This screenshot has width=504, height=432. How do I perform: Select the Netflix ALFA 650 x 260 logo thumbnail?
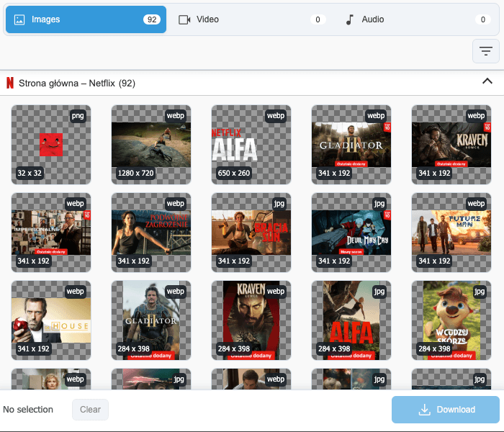pos(251,145)
